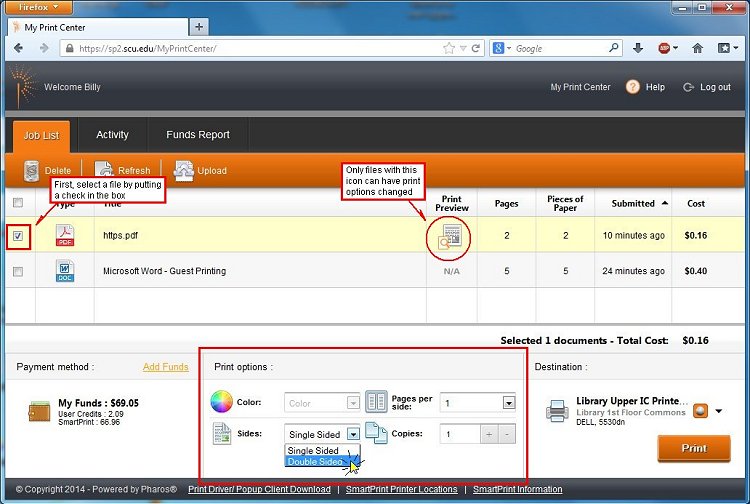Click the Add Funds link
The height and width of the screenshot is (504, 750).
tap(165, 367)
